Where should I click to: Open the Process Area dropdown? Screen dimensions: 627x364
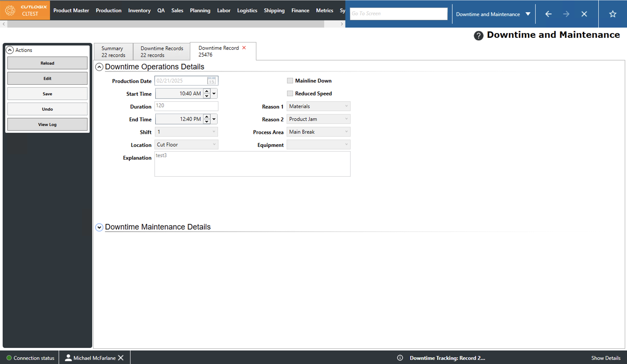(x=318, y=132)
